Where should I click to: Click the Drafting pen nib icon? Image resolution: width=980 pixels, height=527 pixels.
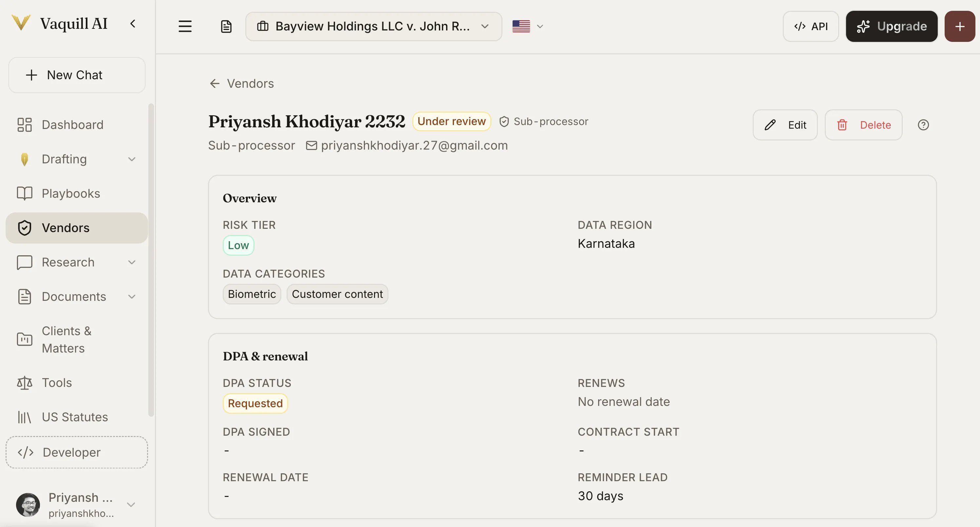pos(24,159)
